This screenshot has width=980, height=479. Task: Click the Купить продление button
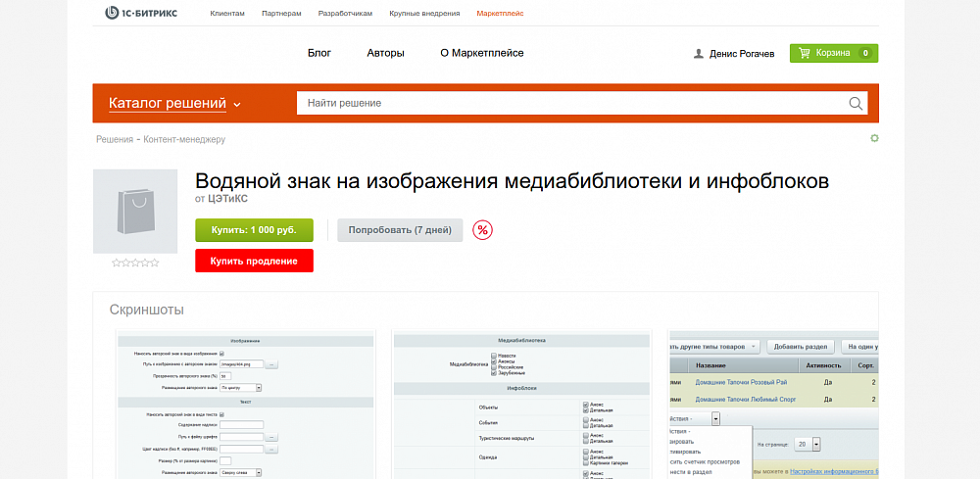click(254, 261)
